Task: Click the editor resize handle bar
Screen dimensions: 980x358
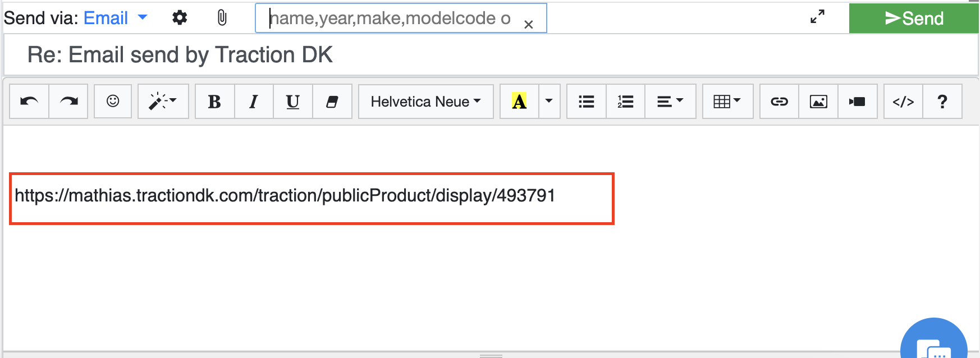Action: (x=491, y=355)
